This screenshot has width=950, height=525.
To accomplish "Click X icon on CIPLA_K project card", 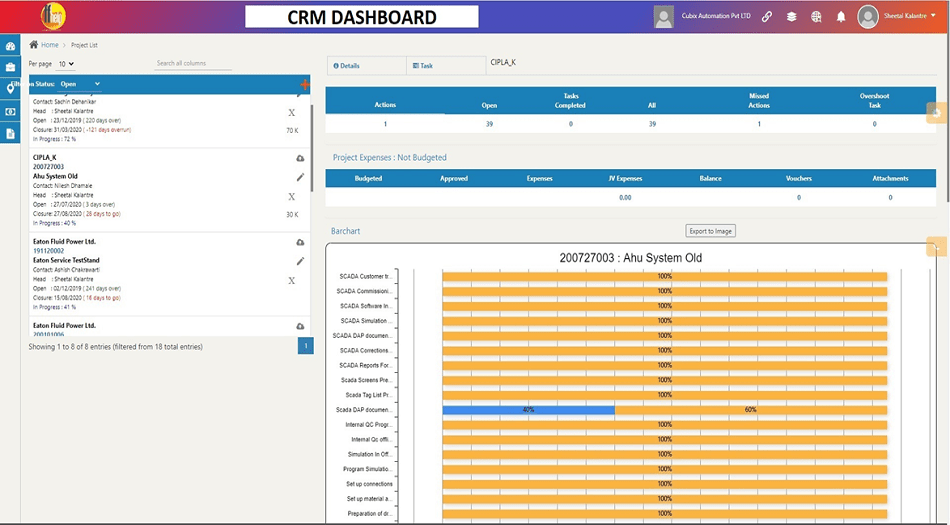I will (291, 197).
